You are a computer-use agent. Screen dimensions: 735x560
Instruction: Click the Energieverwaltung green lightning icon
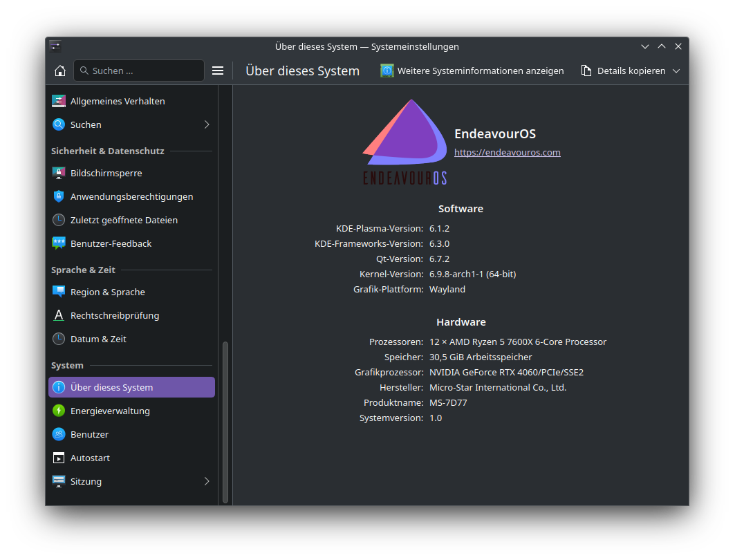[59, 411]
